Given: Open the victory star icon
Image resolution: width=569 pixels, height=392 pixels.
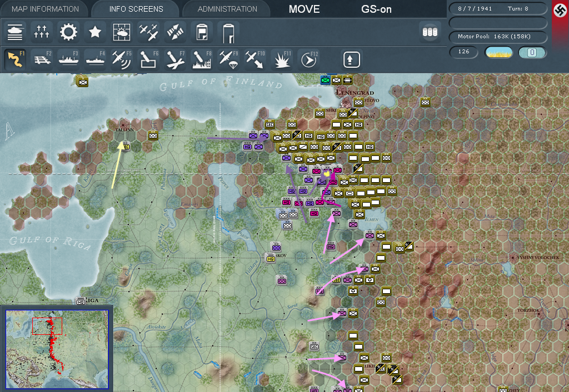Looking at the screenshot, I should click(95, 32).
